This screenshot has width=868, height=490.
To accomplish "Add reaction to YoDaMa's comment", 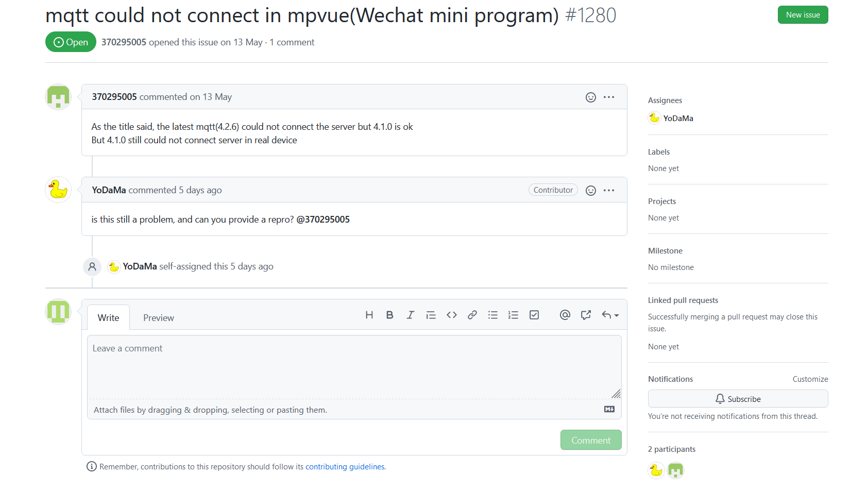I will coord(591,191).
